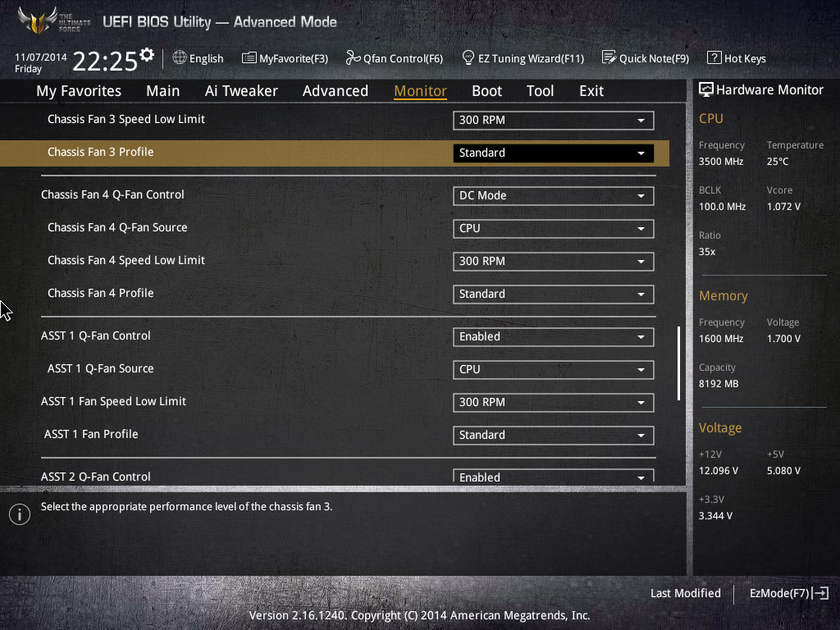
Task: Open the ASST 2 Q-Fan Control dropdown
Action: (x=554, y=476)
